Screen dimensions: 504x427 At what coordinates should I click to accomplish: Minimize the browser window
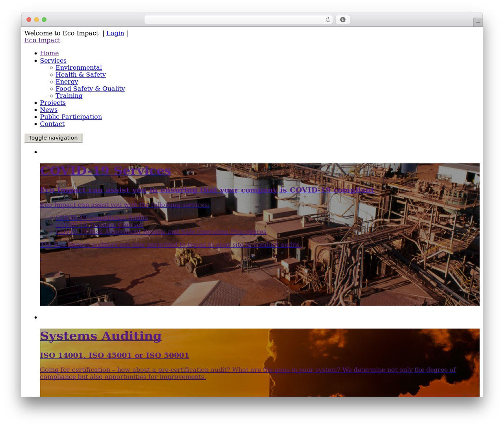click(x=37, y=20)
